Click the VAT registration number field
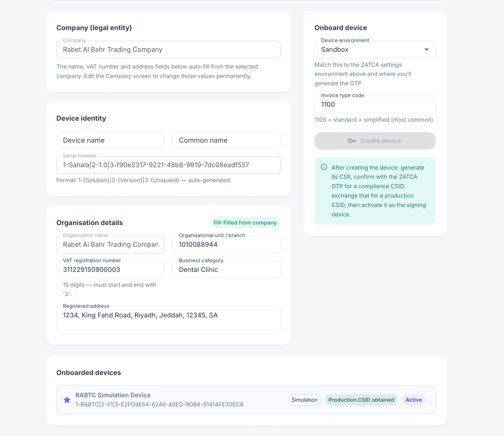The image size is (504, 436). 110,270
